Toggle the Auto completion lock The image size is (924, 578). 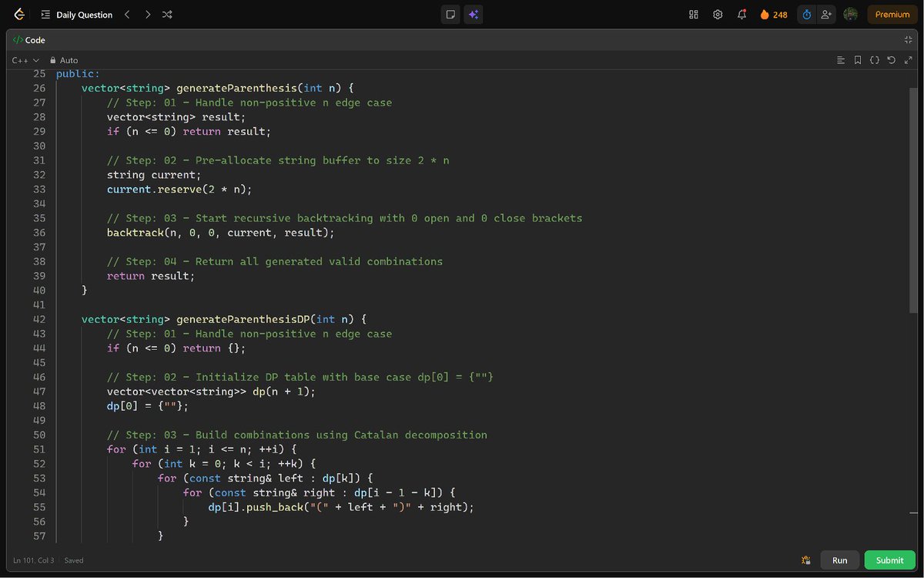pos(64,60)
